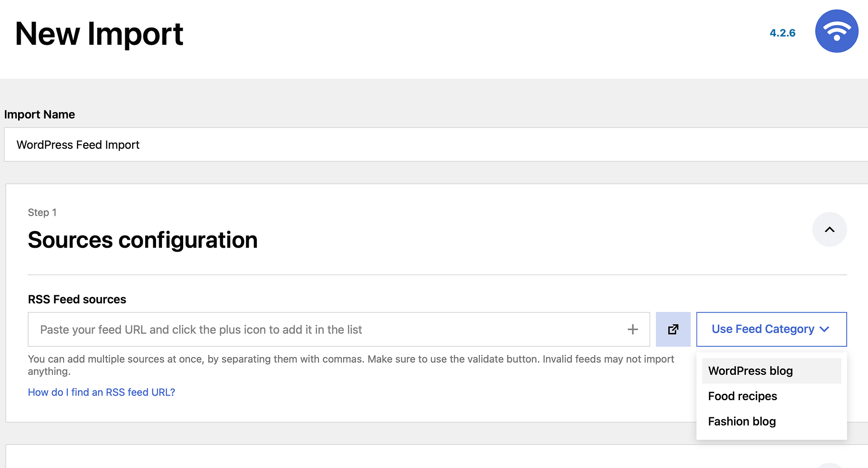This screenshot has width=868, height=468.
Task: Click the plus icon to add feed URL
Action: tap(632, 330)
